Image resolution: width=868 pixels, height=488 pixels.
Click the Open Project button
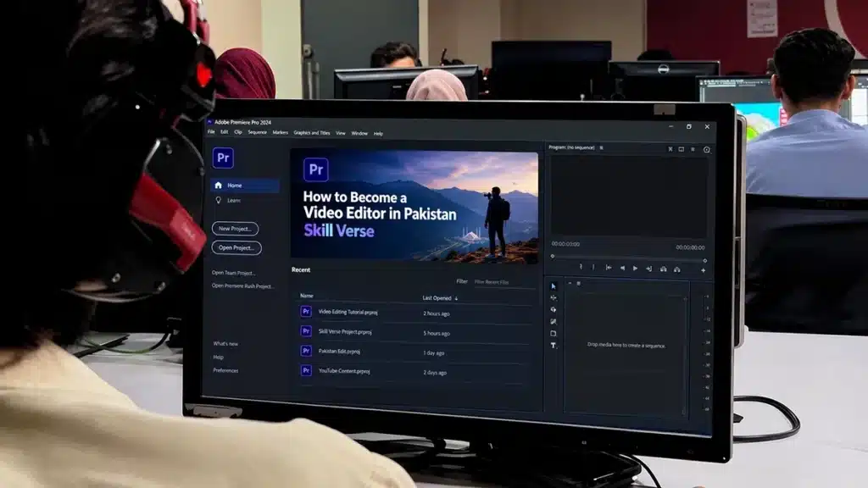(236, 248)
